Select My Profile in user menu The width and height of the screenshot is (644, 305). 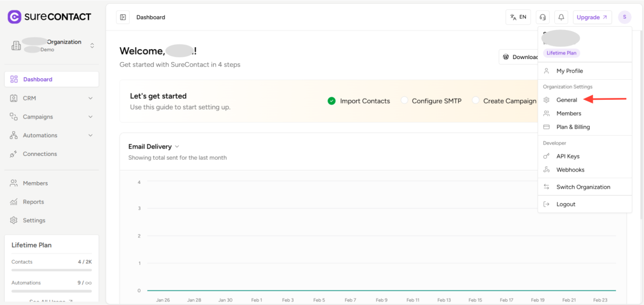[x=584, y=71]
